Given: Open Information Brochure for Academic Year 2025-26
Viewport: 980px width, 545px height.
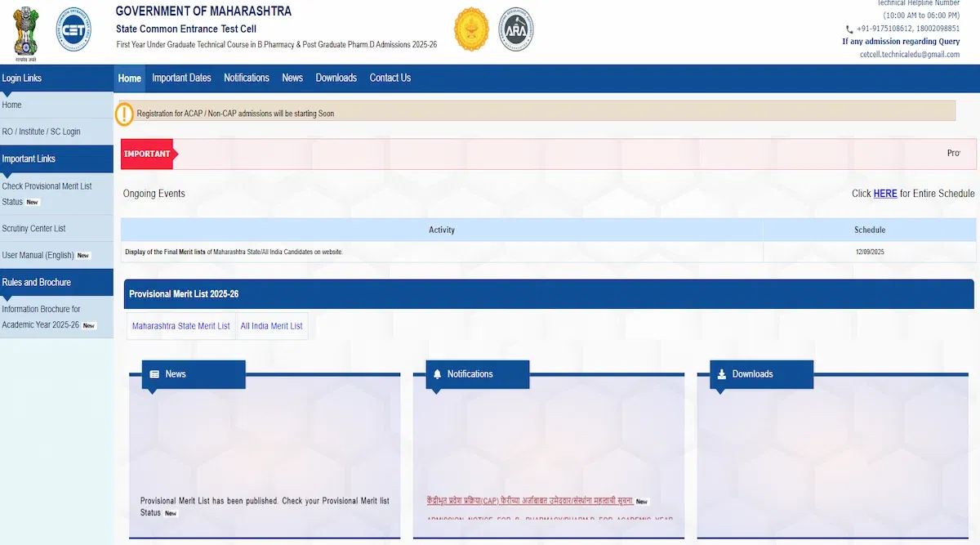Looking at the screenshot, I should (42, 317).
